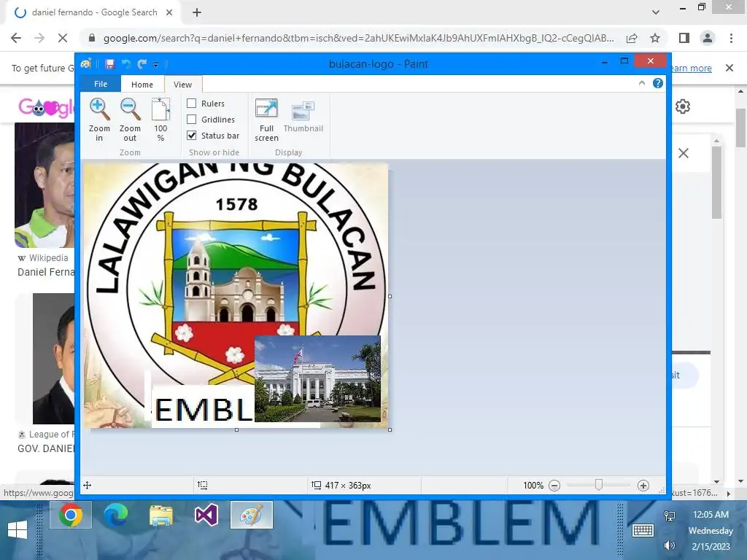
Task: Open Visual Studio from the taskbar
Action: tap(206, 515)
